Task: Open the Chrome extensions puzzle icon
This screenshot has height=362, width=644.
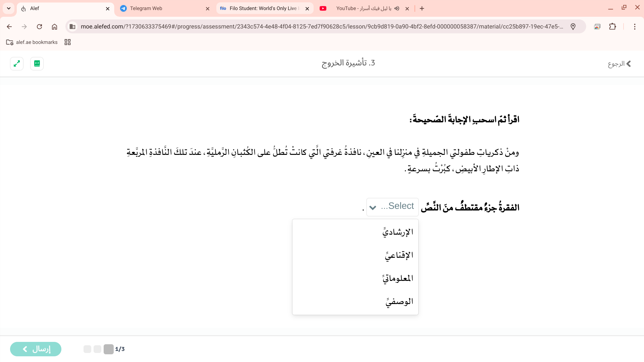Action: (612, 26)
